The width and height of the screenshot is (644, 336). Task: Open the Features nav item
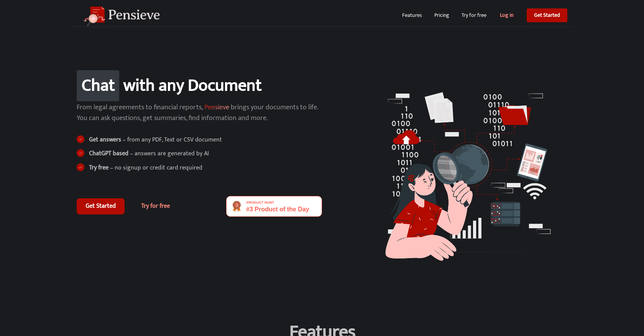[x=412, y=15]
